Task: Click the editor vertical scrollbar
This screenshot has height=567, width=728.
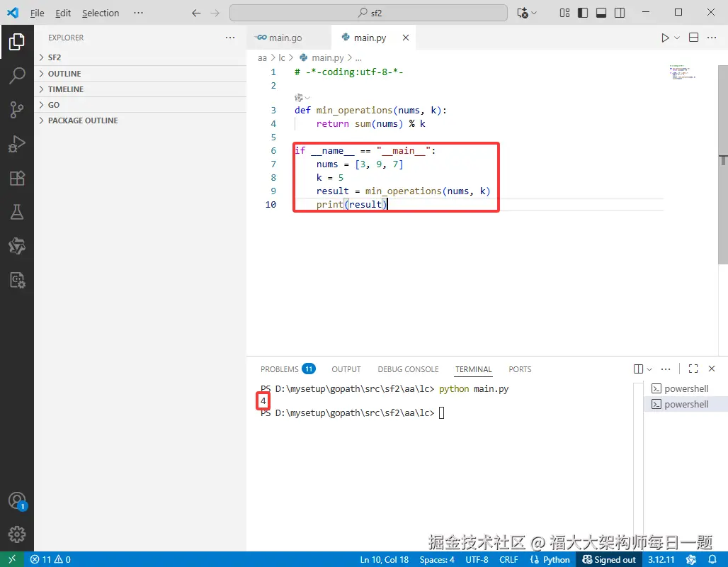Action: (723, 165)
